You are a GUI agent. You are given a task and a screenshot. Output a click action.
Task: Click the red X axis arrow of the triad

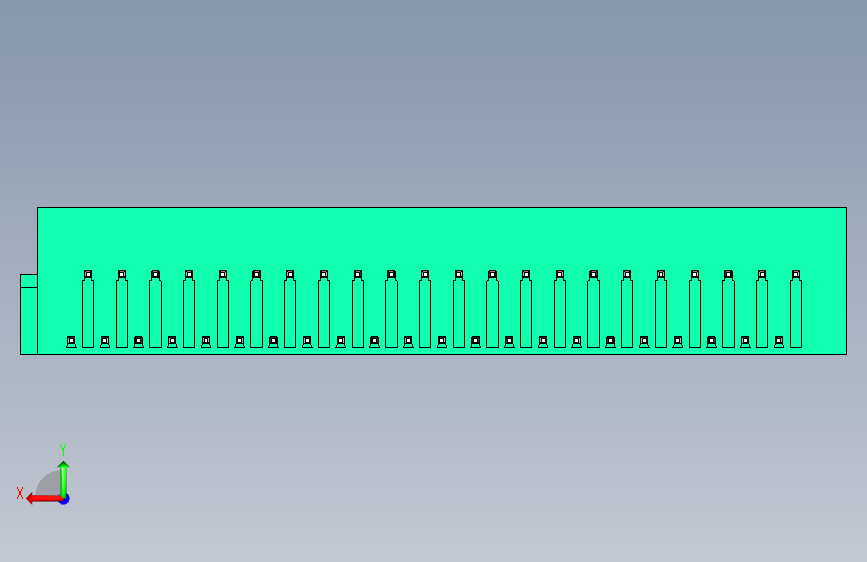(43, 499)
